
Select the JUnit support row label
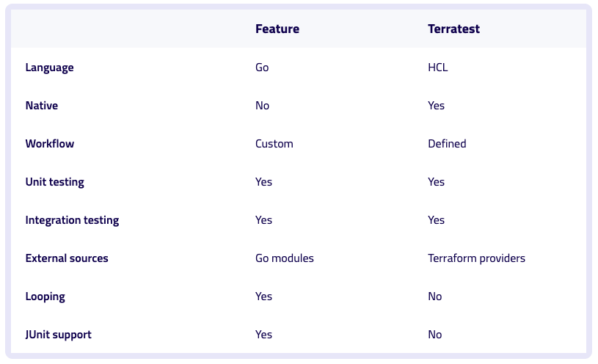tap(58, 335)
